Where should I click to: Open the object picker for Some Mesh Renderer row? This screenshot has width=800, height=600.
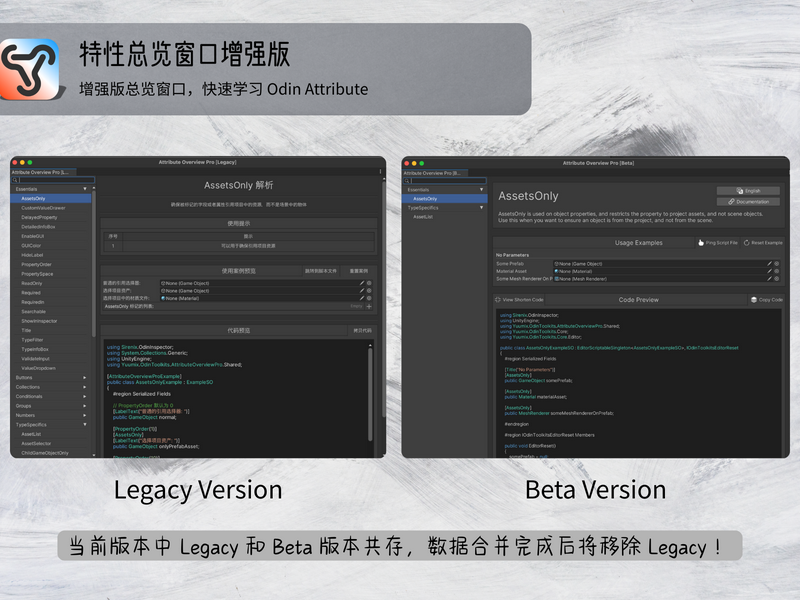click(777, 279)
